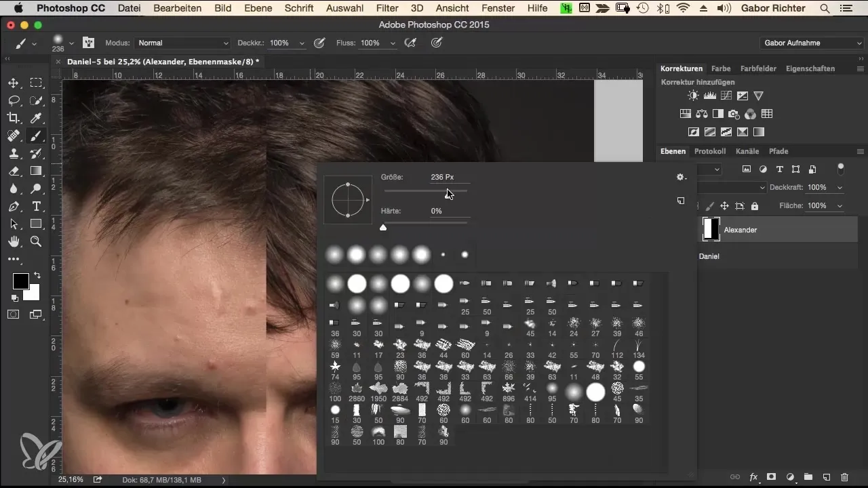Open the Fluss flow slider arrow
The width and height of the screenshot is (868, 488).
392,43
